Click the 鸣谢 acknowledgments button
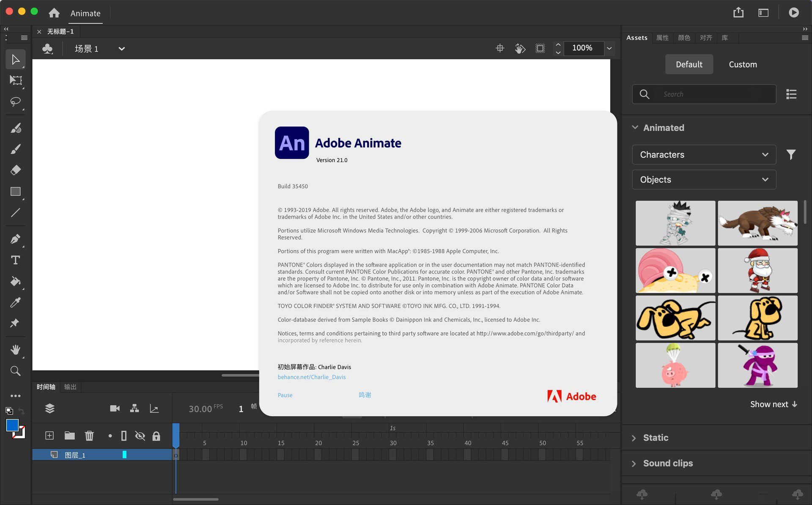812x505 pixels. 365,395
